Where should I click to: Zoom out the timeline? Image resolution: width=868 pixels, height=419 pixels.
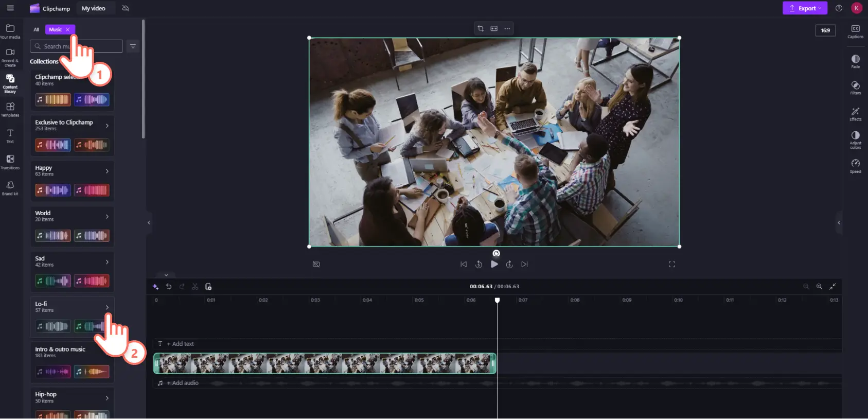pos(806,287)
